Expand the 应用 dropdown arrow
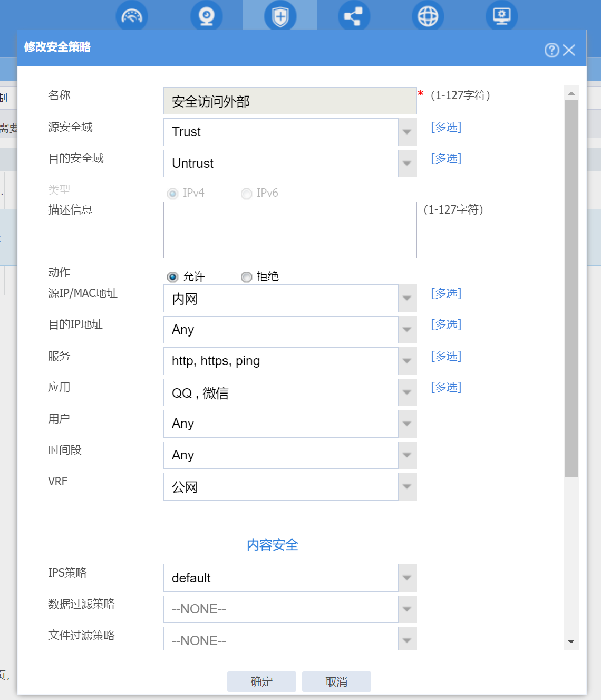Image resolution: width=601 pixels, height=700 pixels. 407,392
